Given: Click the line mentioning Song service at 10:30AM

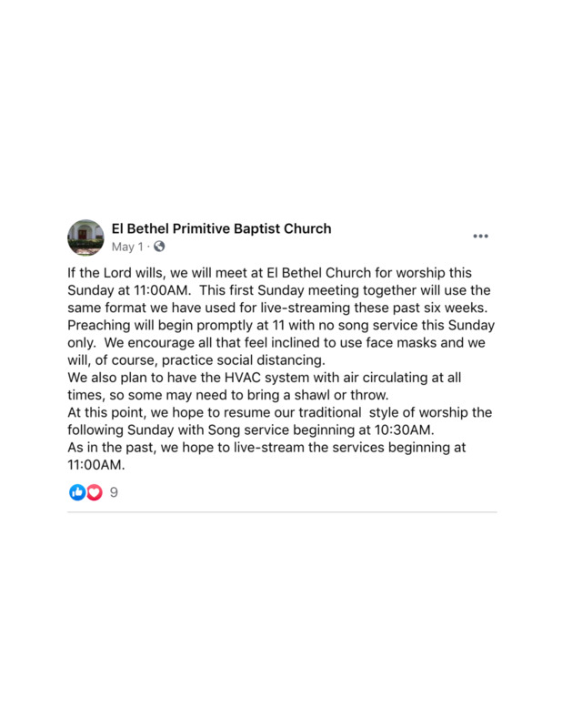Looking at the screenshot, I should click(251, 430).
